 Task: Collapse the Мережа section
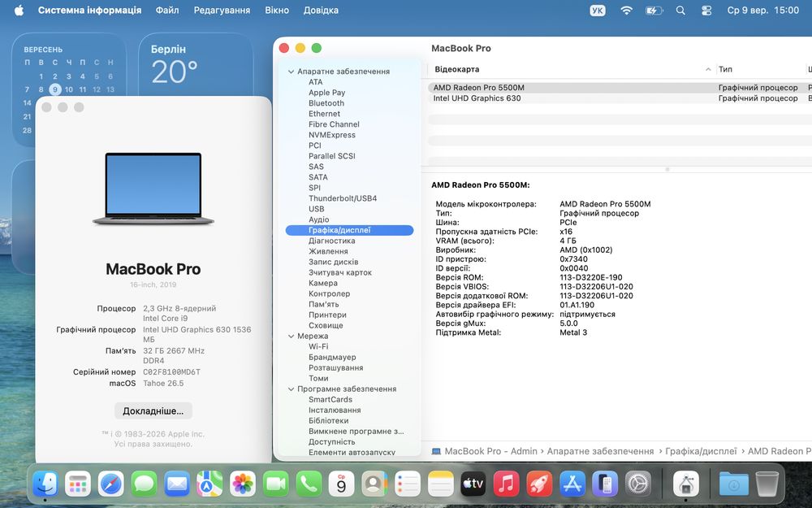tap(291, 336)
